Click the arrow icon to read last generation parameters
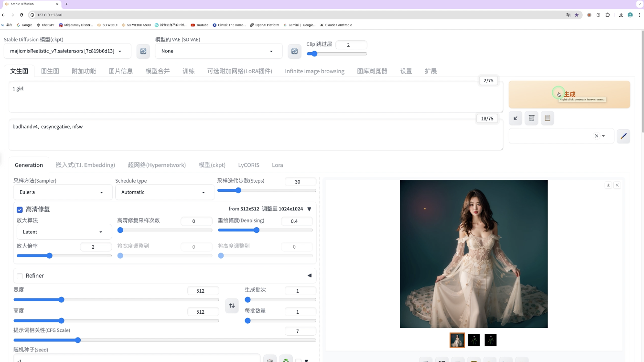 click(515, 118)
